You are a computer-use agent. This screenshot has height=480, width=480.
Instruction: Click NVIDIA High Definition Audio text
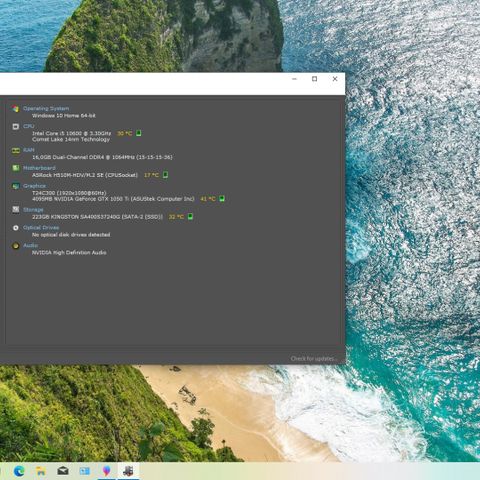tap(69, 252)
